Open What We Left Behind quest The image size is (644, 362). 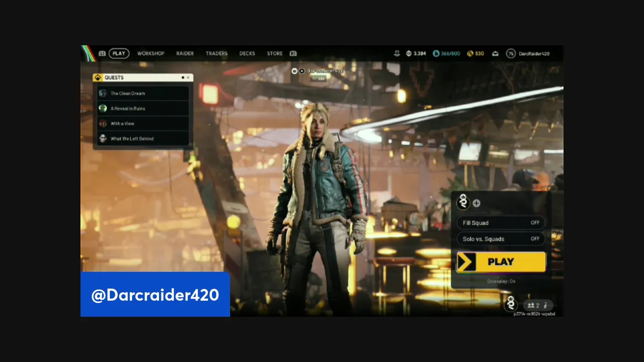143,138
